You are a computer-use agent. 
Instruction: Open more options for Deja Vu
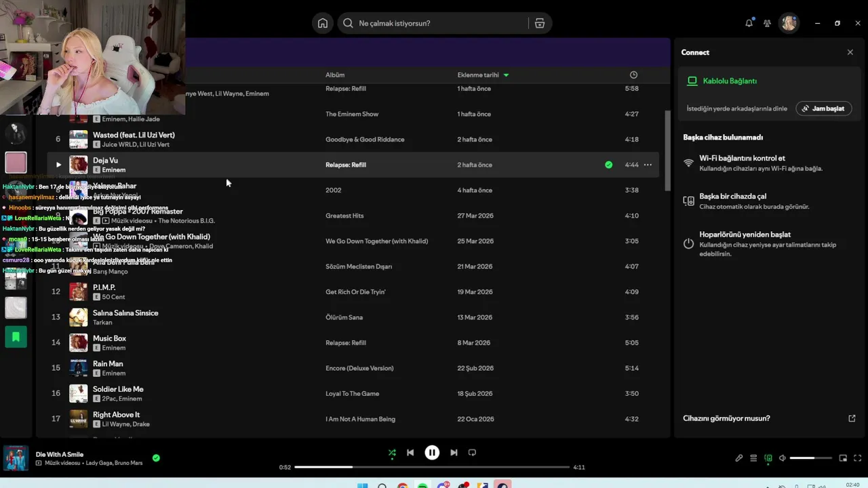[648, 165]
